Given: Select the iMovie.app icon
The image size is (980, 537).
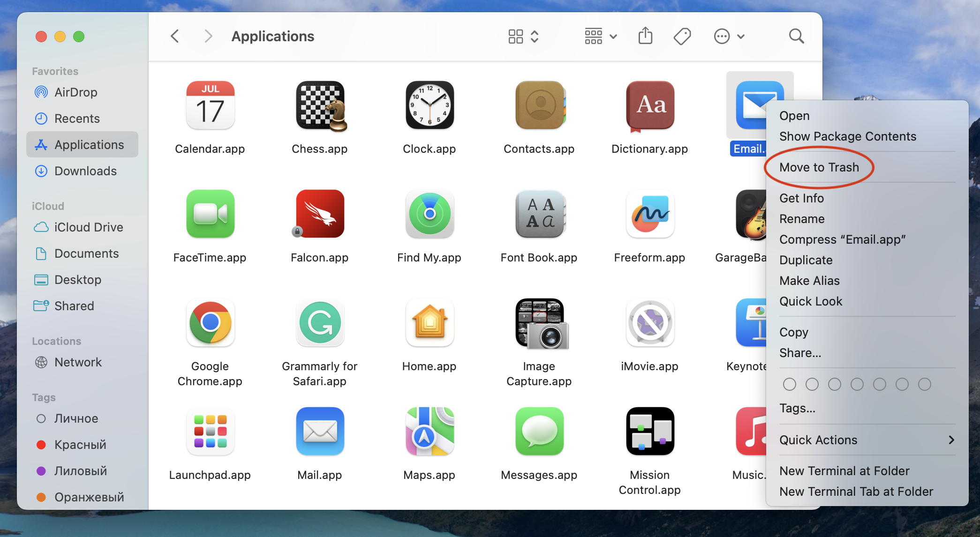Looking at the screenshot, I should point(650,323).
